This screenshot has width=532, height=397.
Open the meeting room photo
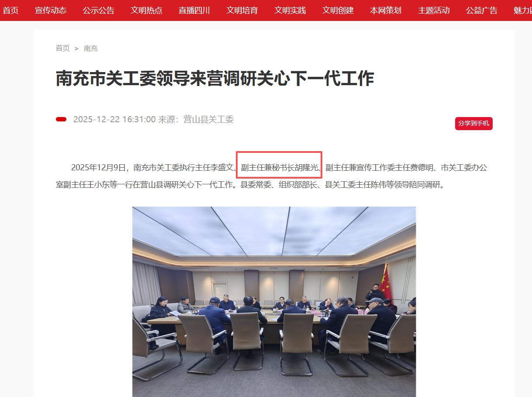[274, 302]
